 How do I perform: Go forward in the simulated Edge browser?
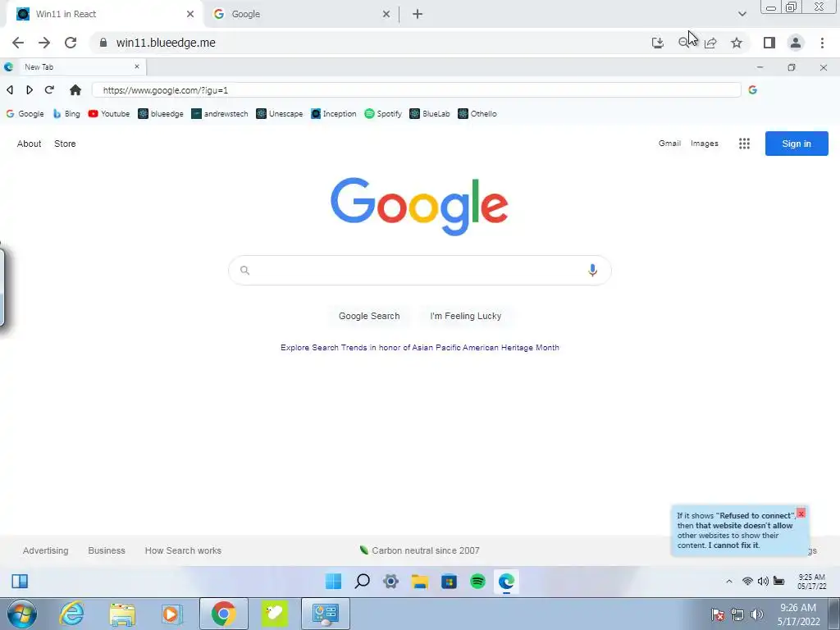30,90
